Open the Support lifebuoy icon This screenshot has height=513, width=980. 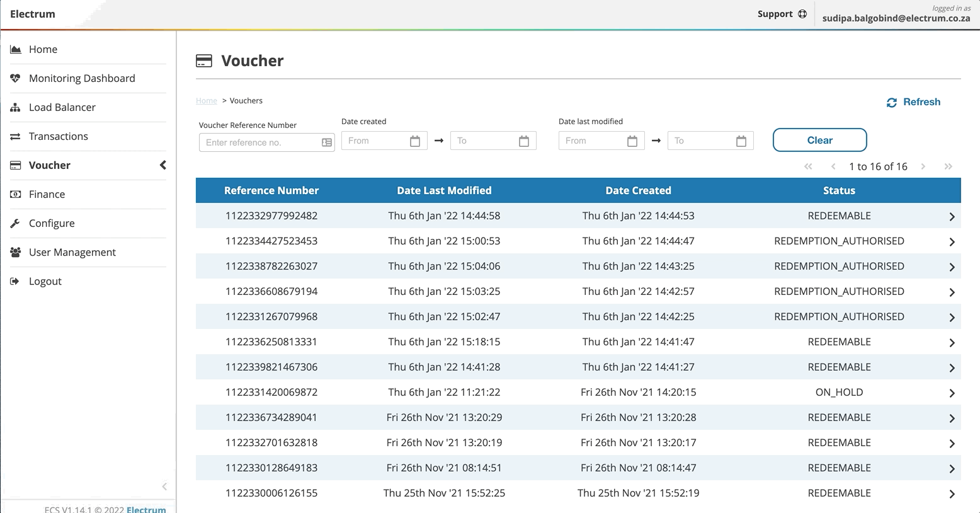tap(802, 14)
